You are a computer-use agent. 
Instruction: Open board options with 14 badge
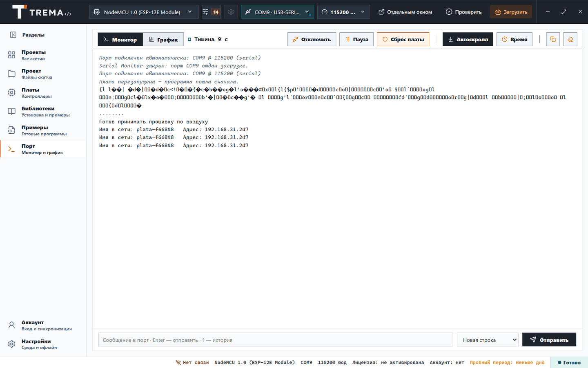pyautogui.click(x=211, y=12)
